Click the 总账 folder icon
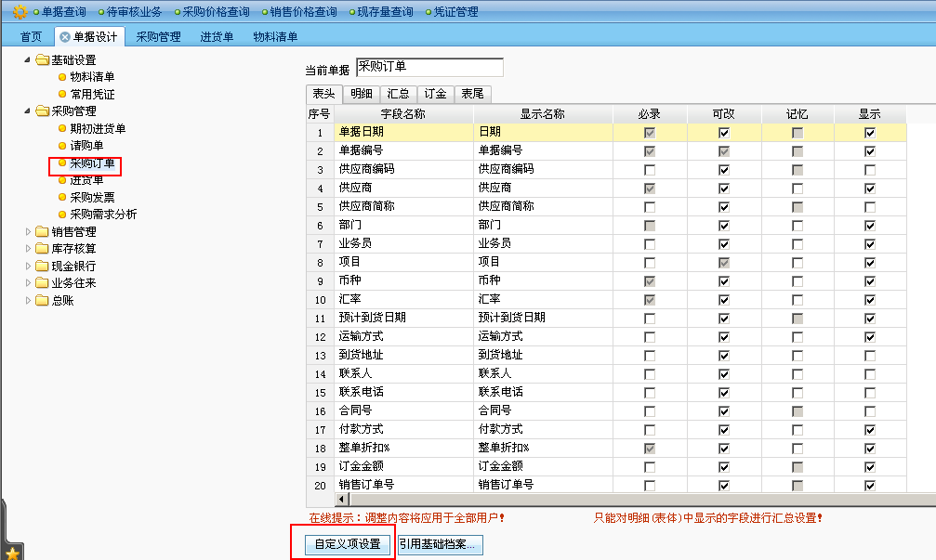The height and width of the screenshot is (560, 936). coord(42,300)
